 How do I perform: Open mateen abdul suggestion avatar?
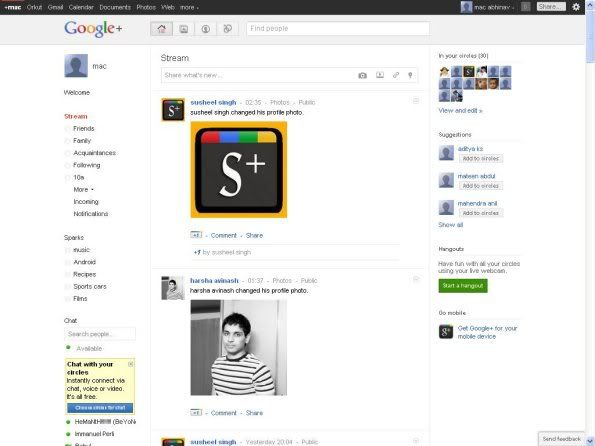tap(446, 180)
